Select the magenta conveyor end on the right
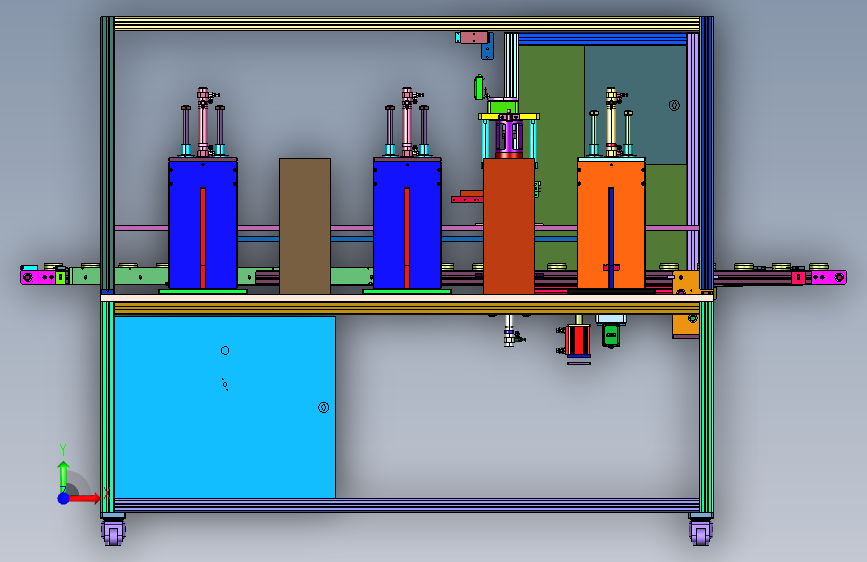867x562 pixels. (x=828, y=277)
